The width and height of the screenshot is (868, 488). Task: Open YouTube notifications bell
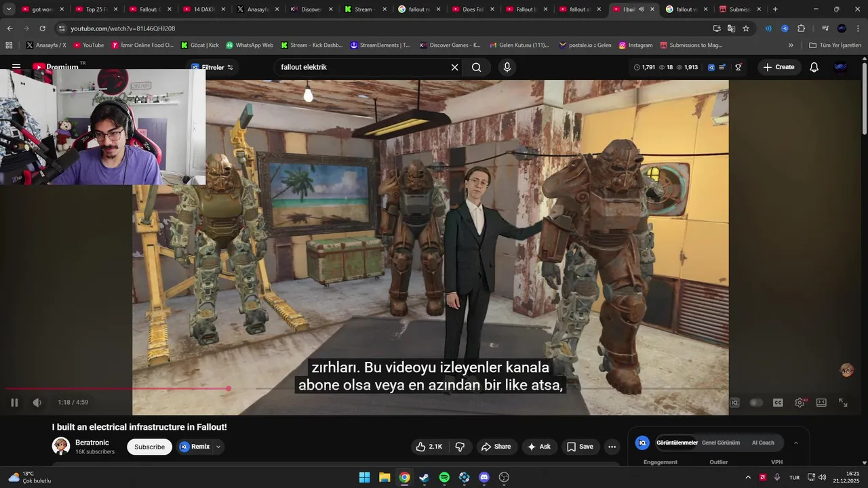click(x=814, y=67)
